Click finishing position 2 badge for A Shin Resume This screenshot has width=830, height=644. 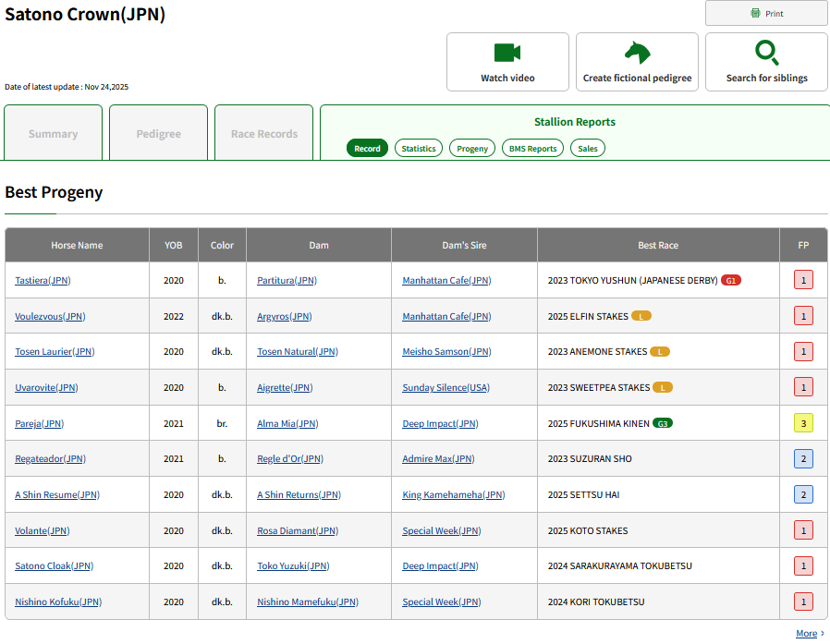pyautogui.click(x=803, y=494)
